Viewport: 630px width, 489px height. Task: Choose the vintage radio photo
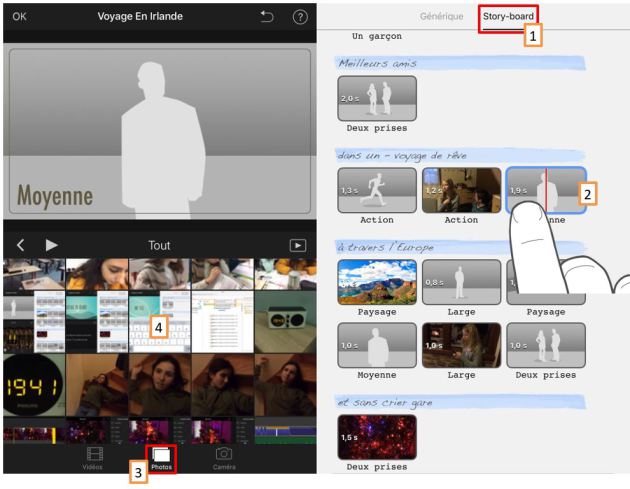pos(285,322)
